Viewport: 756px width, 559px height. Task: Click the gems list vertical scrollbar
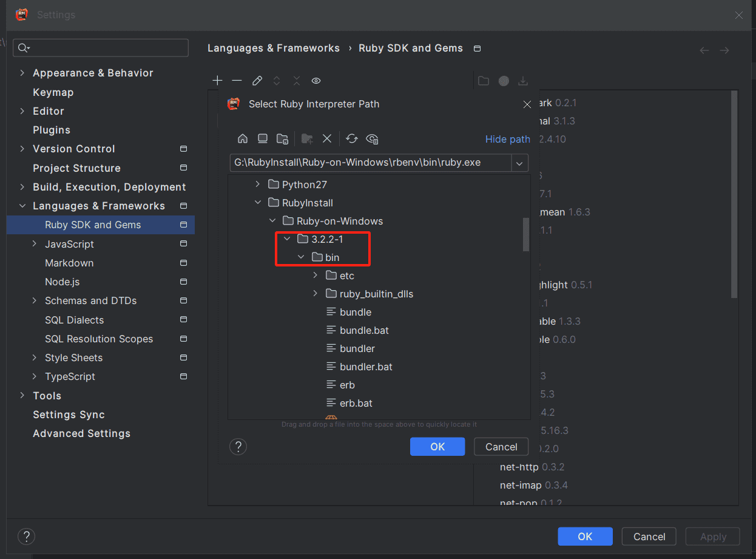point(735,194)
